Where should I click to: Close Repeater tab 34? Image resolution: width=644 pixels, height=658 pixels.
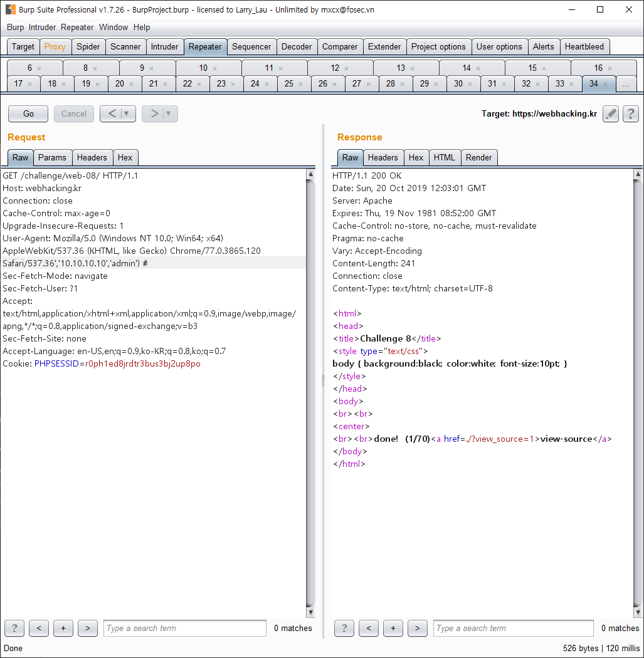[x=605, y=85]
